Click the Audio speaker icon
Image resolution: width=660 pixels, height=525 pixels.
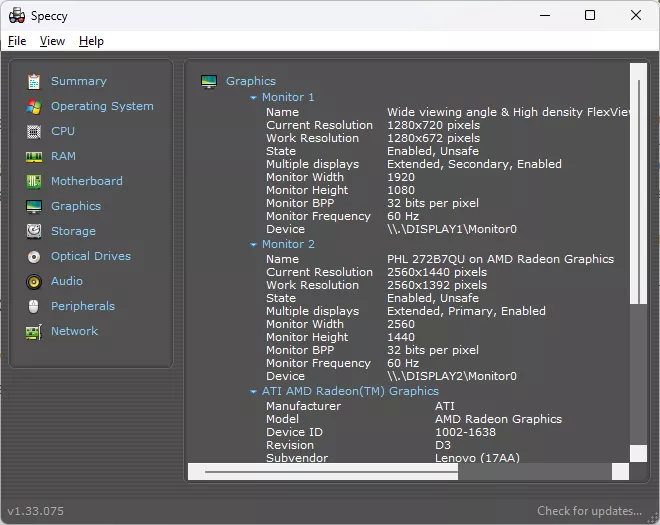tap(34, 282)
